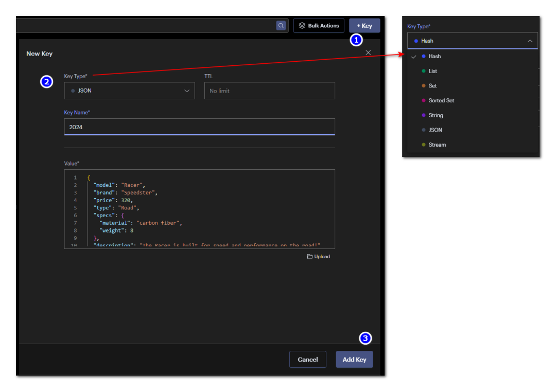Click the "price": 320 line in the editor

click(113, 200)
